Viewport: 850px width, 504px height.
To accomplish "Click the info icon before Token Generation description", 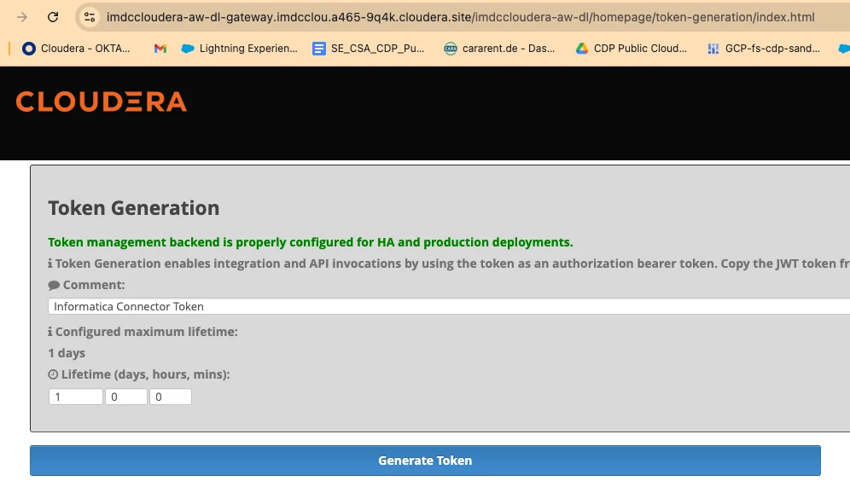I will tap(49, 264).
